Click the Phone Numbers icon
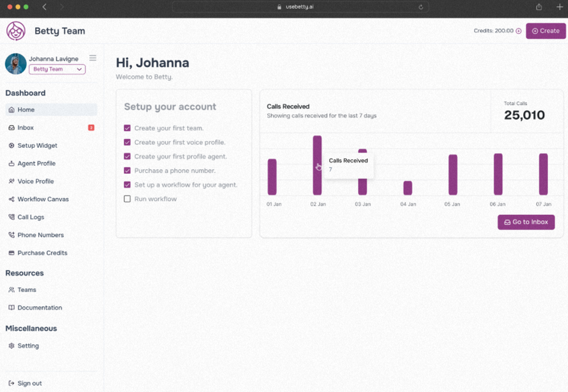 11,235
